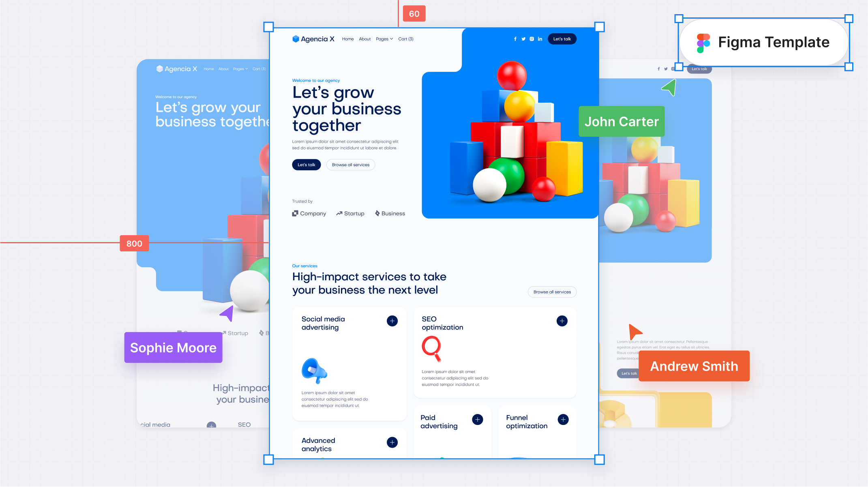Open the Home menu item
The image size is (868, 487).
click(347, 39)
